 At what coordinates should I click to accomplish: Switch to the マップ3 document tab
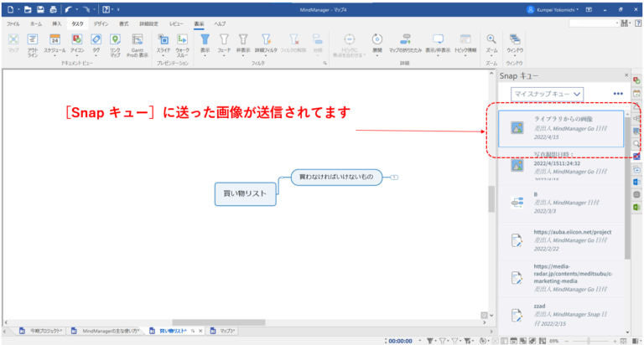tap(223, 331)
